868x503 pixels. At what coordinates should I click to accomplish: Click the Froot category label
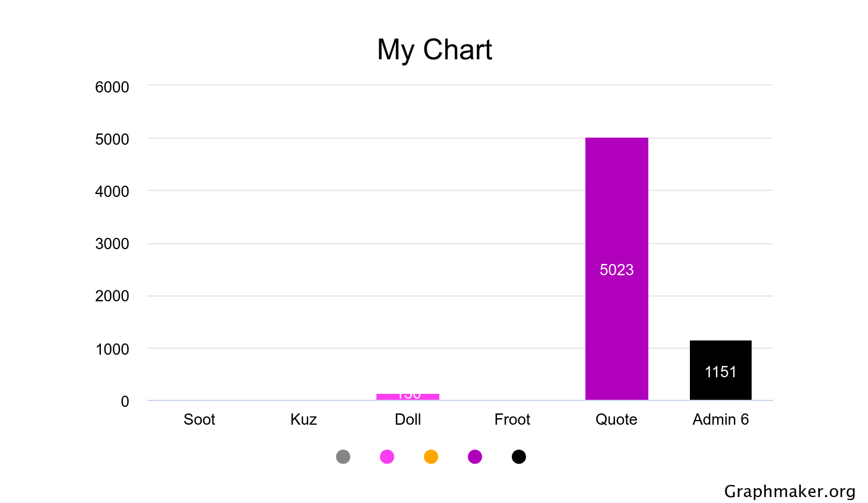(512, 419)
